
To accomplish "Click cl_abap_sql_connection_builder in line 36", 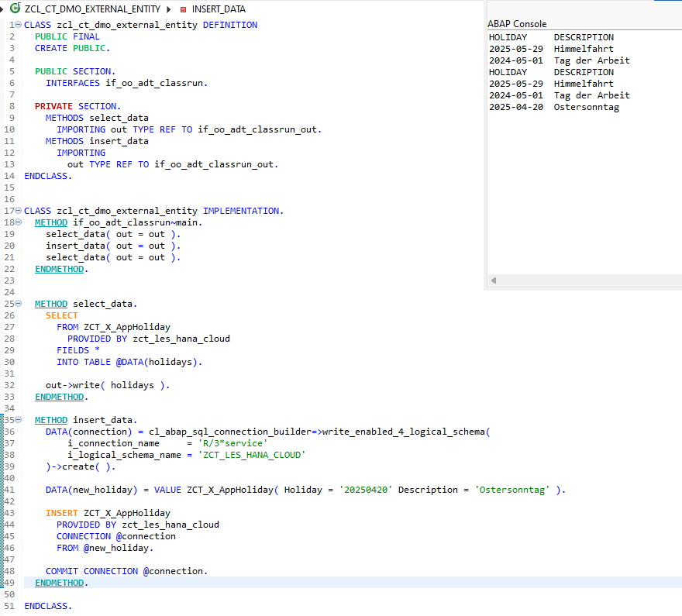I will (230, 432).
